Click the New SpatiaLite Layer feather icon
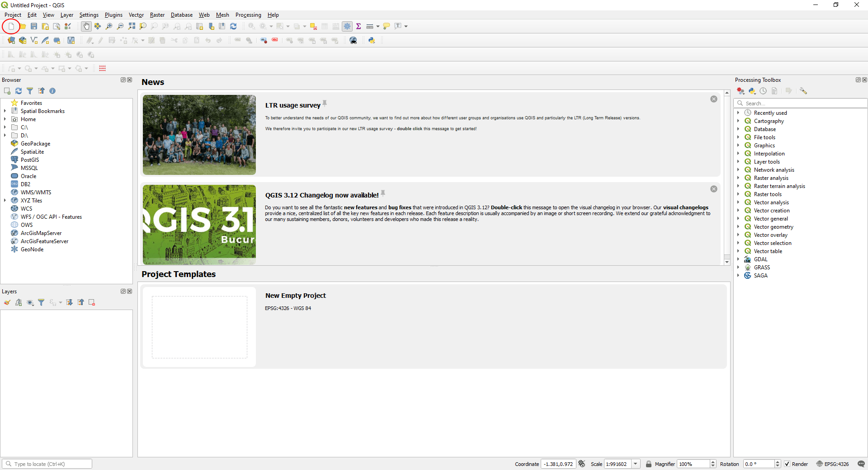The image size is (868, 470). (45, 40)
